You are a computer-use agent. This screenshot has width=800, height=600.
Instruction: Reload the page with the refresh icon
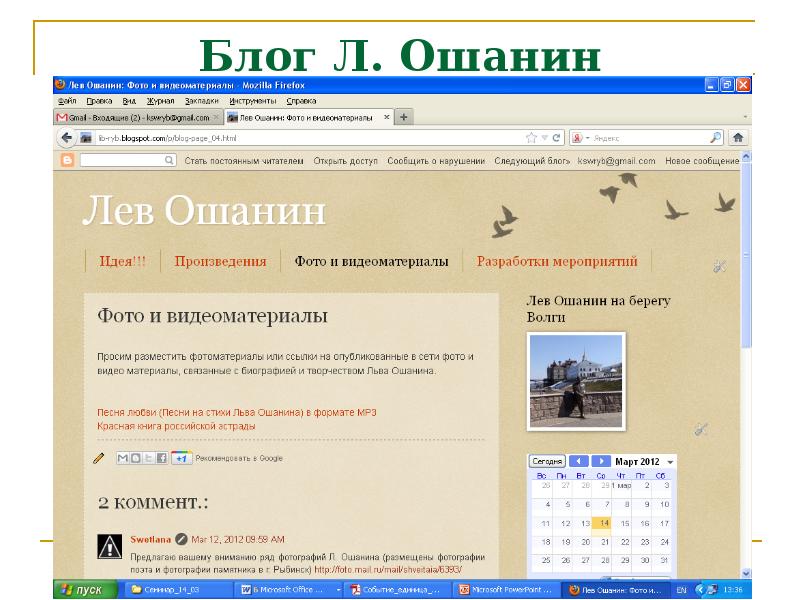pos(555,137)
